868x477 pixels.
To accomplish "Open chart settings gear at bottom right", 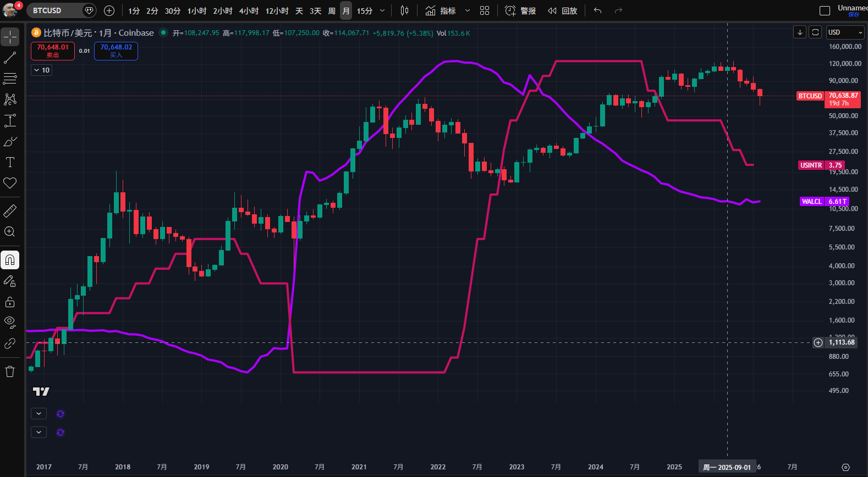I will [846, 467].
